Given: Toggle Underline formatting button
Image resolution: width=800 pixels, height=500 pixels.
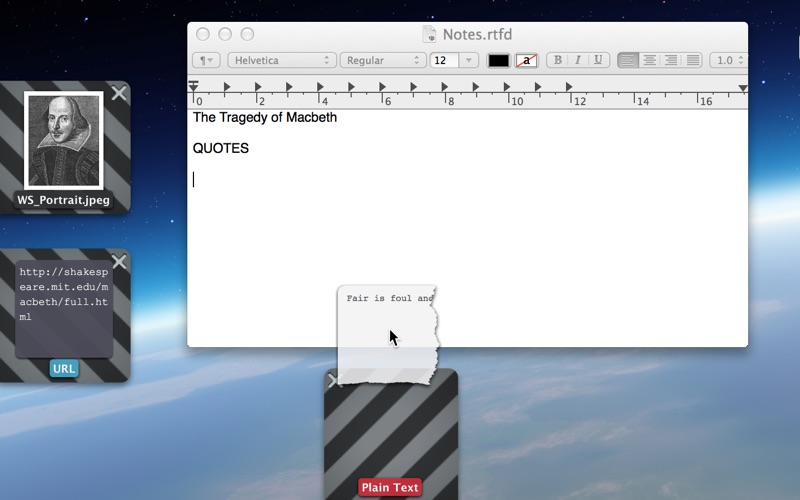Looking at the screenshot, I should pyautogui.click(x=598, y=60).
